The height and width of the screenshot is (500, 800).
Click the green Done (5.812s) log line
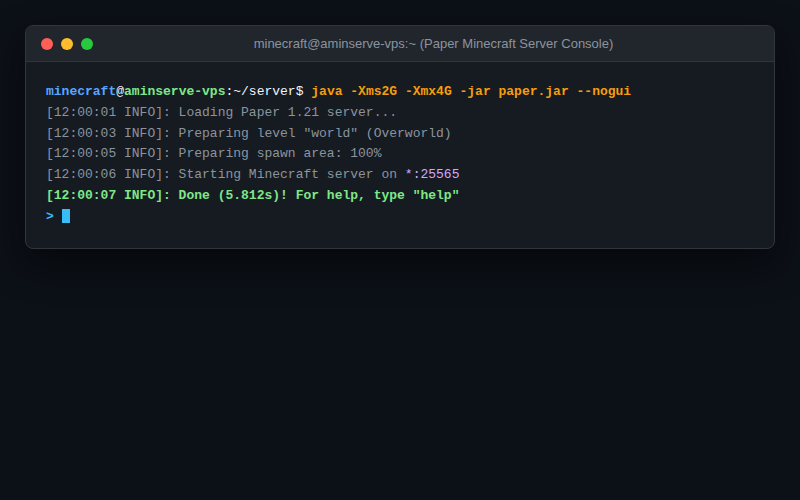253,195
